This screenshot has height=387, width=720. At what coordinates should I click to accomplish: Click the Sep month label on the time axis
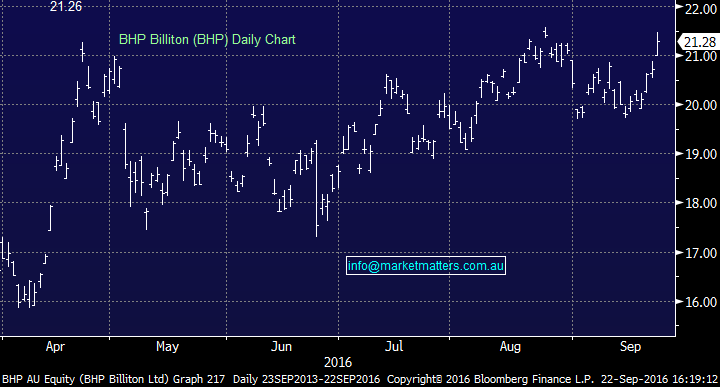click(630, 347)
